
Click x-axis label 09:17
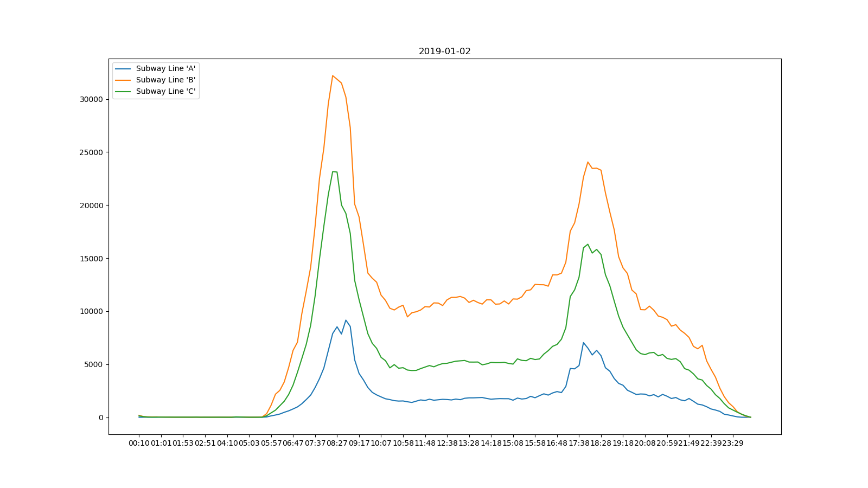(x=359, y=443)
